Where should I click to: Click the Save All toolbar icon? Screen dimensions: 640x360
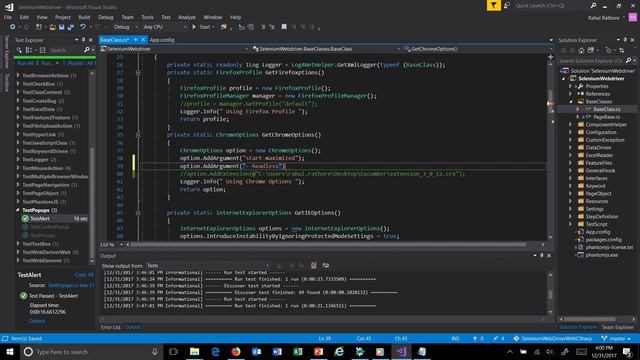click(x=71, y=27)
